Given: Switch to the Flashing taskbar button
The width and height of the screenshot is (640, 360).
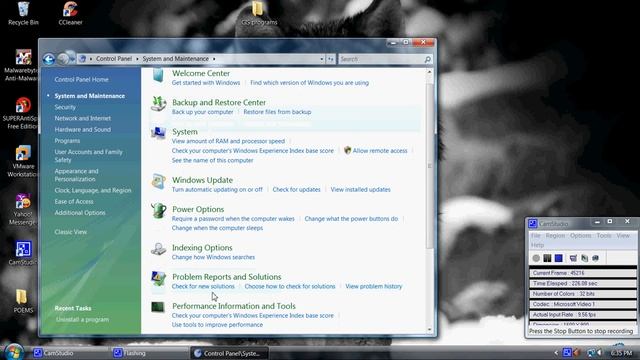Looking at the screenshot, I should [x=149, y=353].
